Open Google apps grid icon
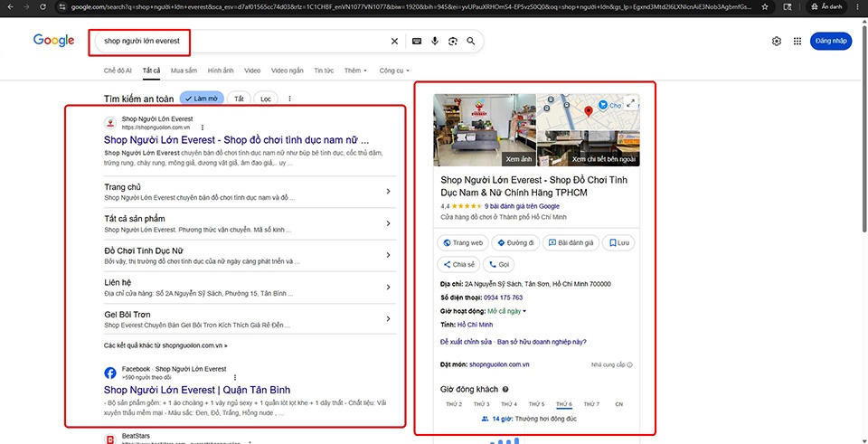Viewport: 868px width, 444px height. click(x=797, y=41)
